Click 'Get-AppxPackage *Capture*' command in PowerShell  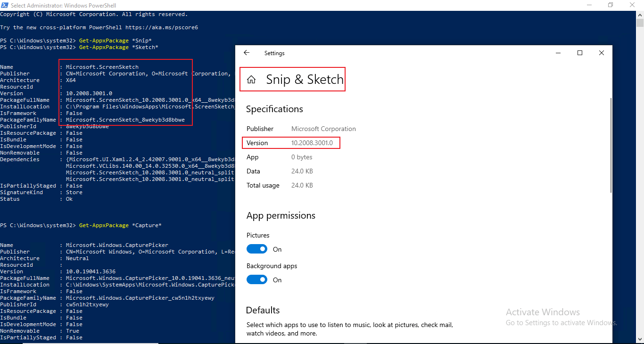pos(120,225)
